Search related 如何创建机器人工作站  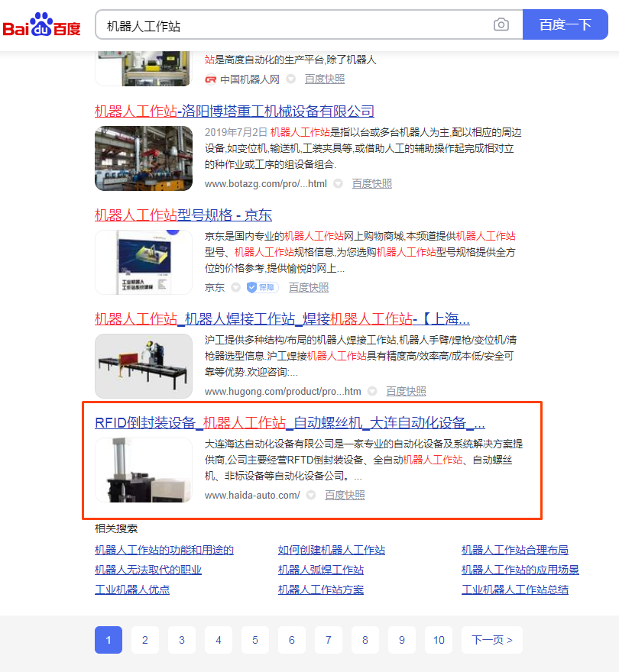332,550
